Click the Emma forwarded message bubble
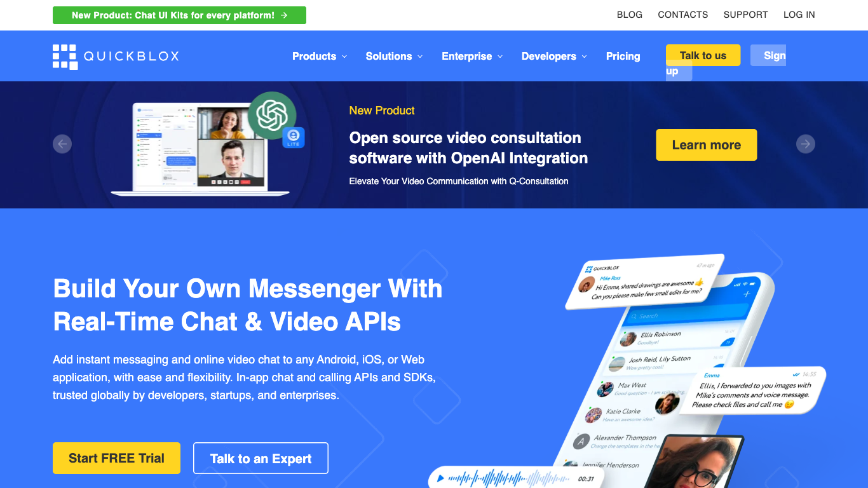This screenshot has width=868, height=488. pyautogui.click(x=753, y=390)
